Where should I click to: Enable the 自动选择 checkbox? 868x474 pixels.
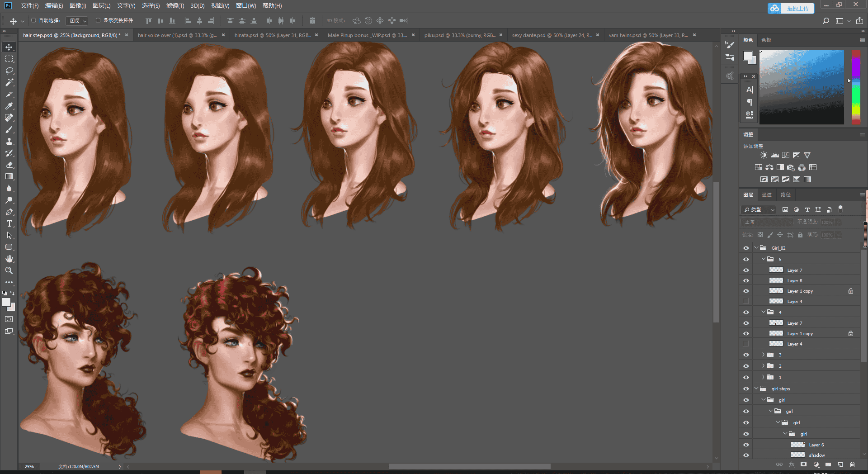tap(33, 20)
